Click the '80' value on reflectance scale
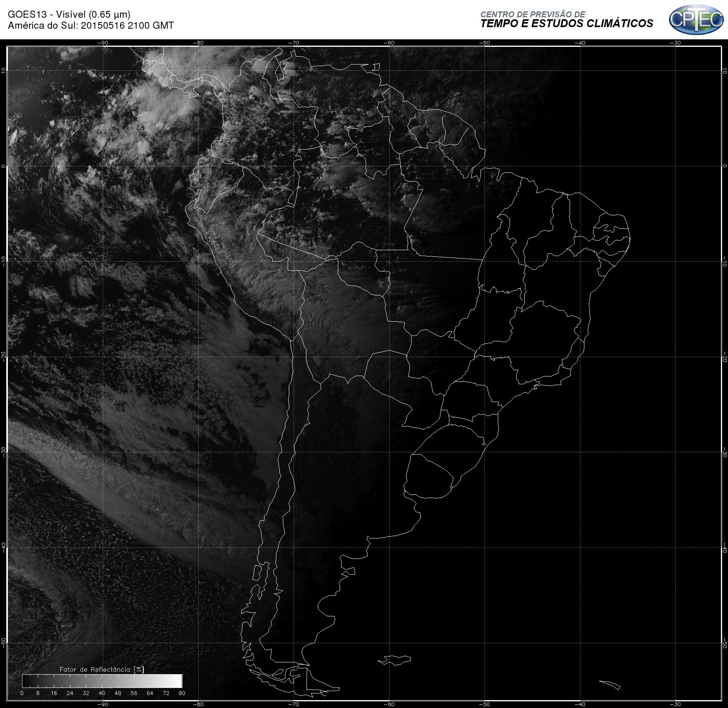This screenshot has height=708, width=728. tap(182, 693)
